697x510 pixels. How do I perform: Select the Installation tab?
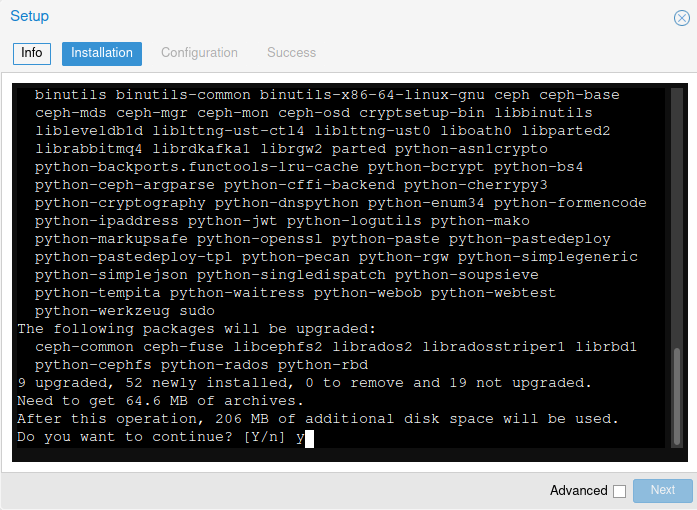coord(102,53)
